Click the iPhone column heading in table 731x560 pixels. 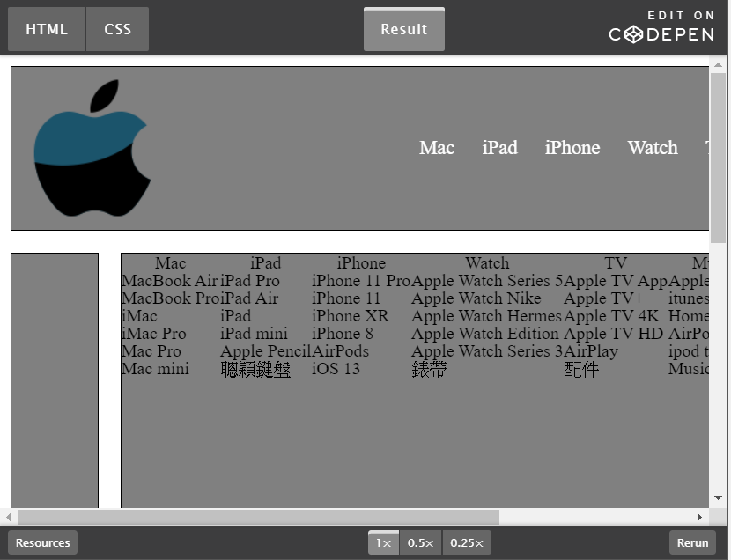coord(361,262)
